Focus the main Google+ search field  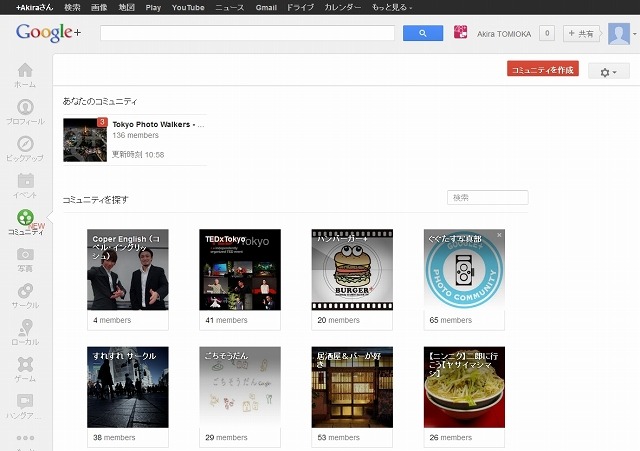[x=247, y=33]
